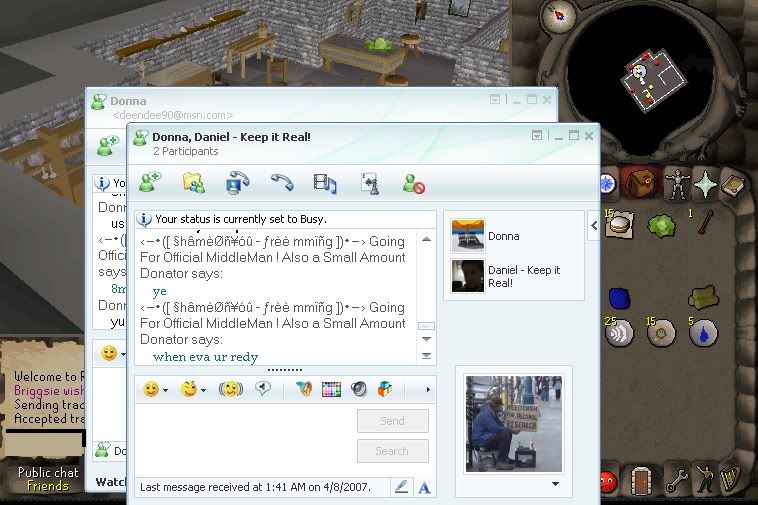Open the RuneScape music harp tab
Image resolution: width=758 pixels, height=505 pixels.
point(730,478)
